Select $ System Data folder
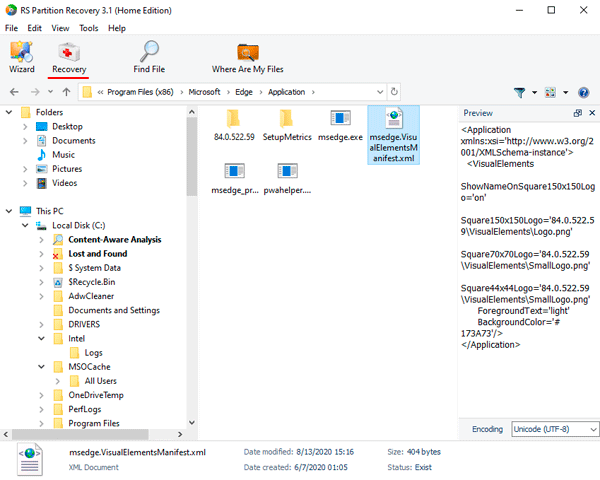Screen dimensions: 600x480 94,268
